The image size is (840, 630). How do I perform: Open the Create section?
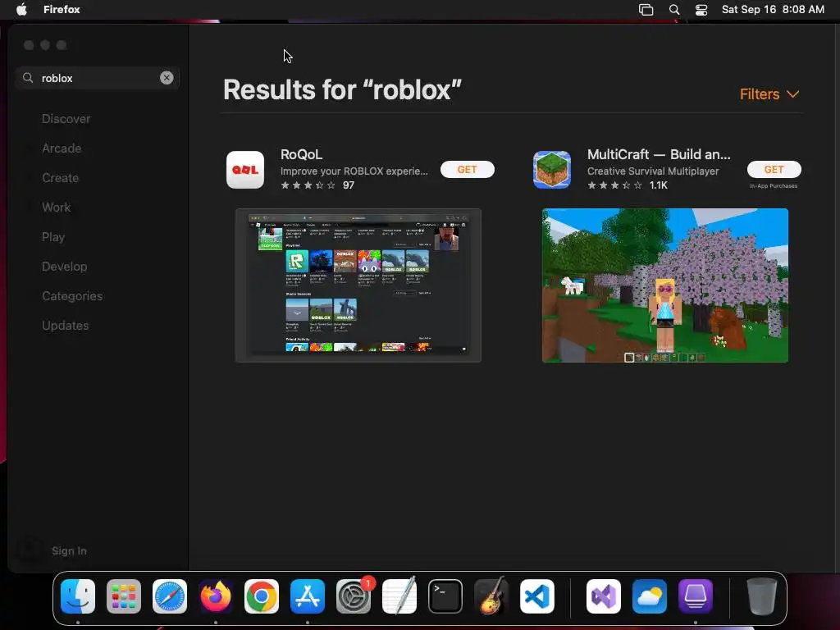pos(61,178)
